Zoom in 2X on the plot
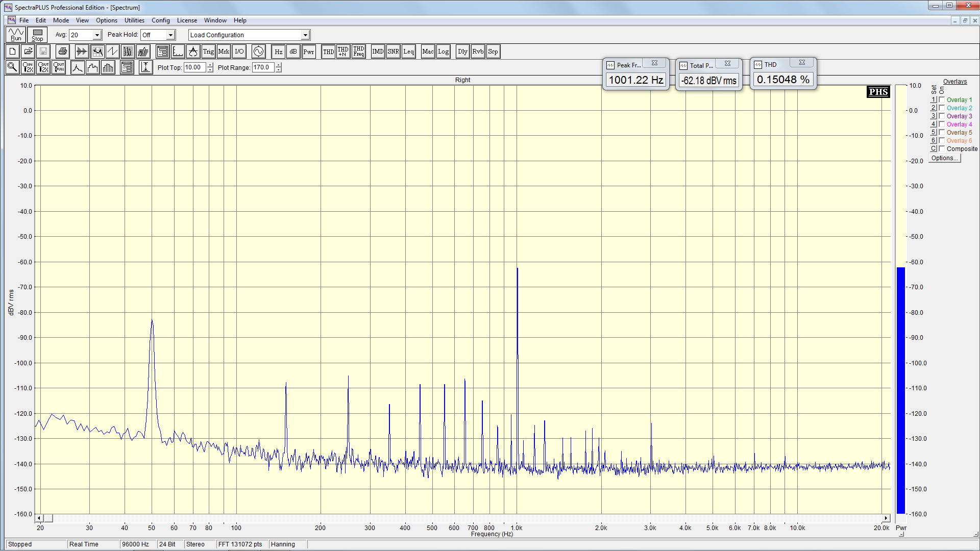 tap(28, 67)
